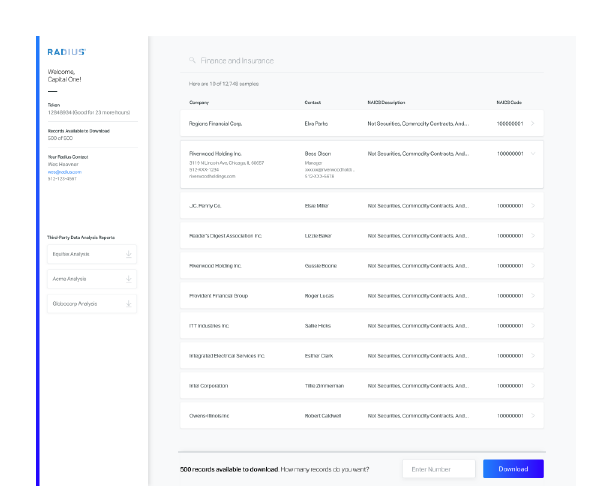The height and width of the screenshot is (486, 612).
Task: Focus the Enter Number input field
Action: coord(439,469)
